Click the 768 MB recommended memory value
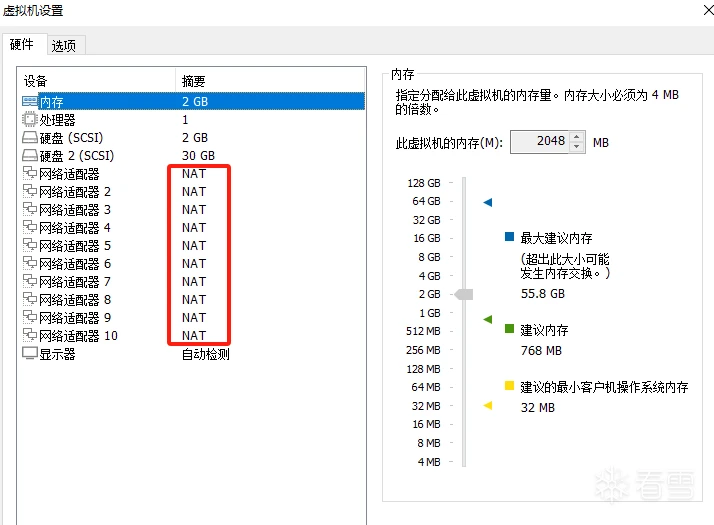This screenshot has width=714, height=525. click(x=541, y=351)
